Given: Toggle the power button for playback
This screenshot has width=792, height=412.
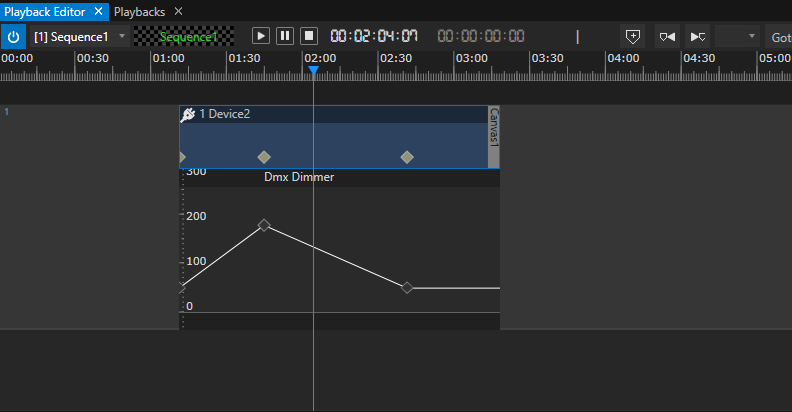Looking at the screenshot, I should 13,37.
